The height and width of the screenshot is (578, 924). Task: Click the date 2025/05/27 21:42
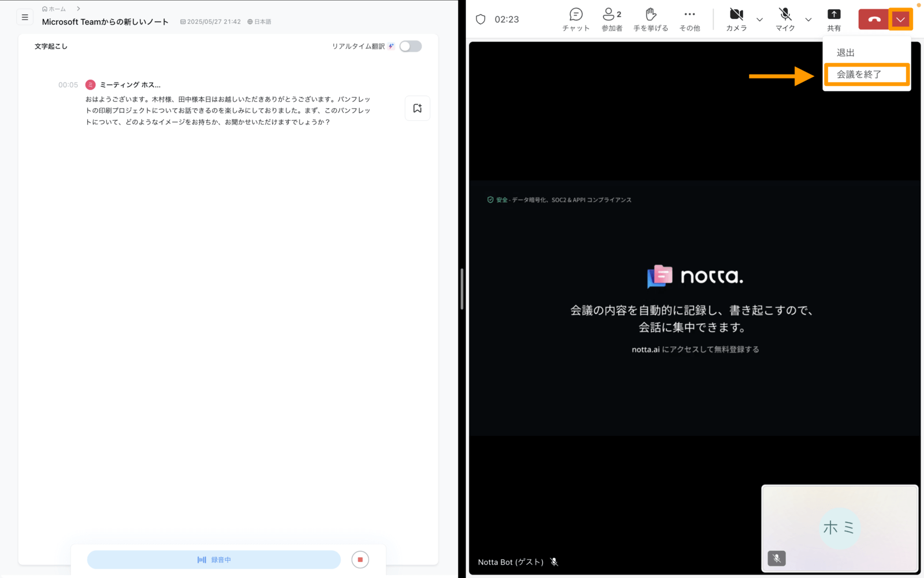211,22
